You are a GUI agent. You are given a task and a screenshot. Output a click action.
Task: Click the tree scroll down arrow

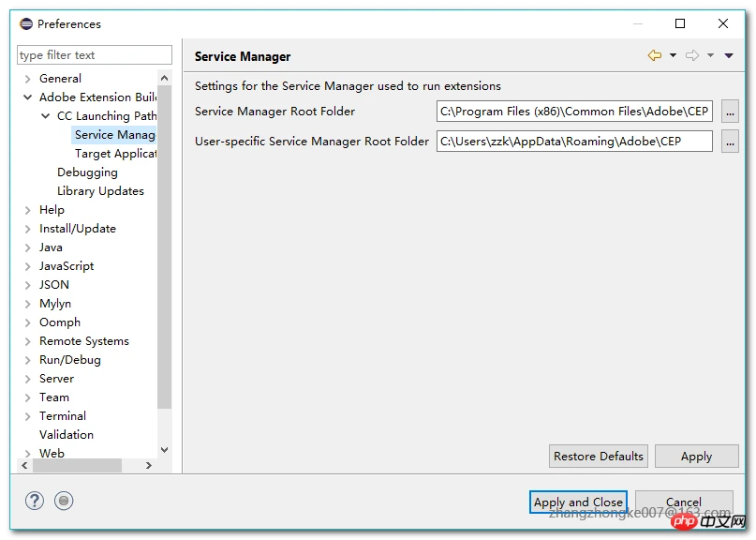pyautogui.click(x=165, y=450)
